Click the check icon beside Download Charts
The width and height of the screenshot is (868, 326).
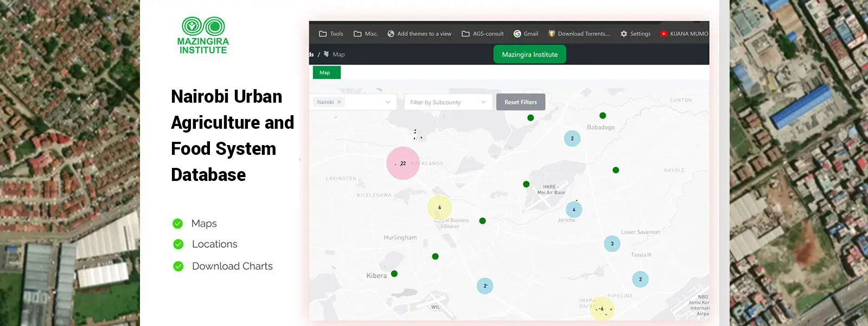178,266
